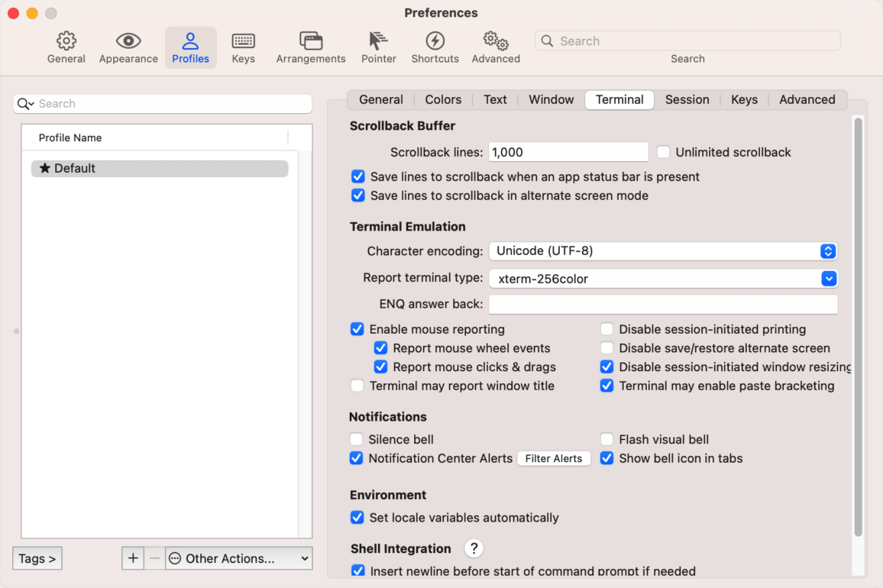The width and height of the screenshot is (883, 588).
Task: Click the ENQ answer back field
Action: click(663, 304)
